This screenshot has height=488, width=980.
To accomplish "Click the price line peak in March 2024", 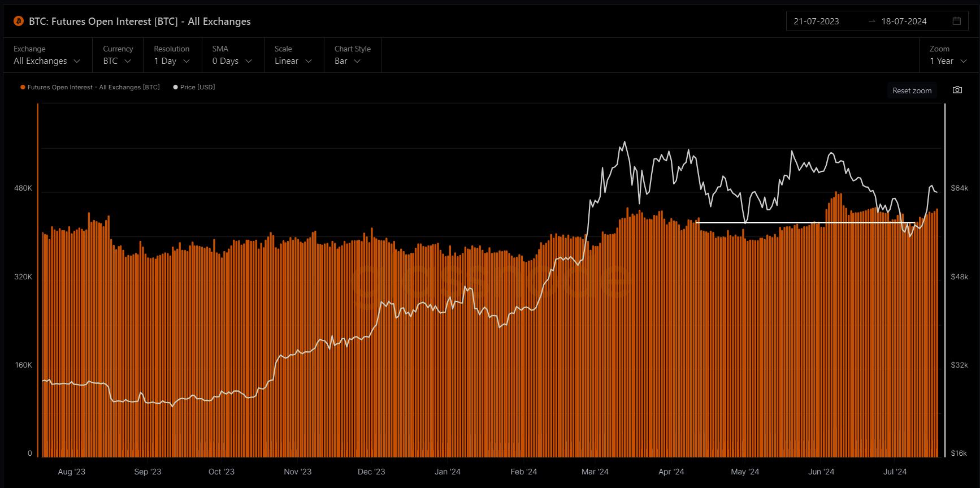I will click(624, 142).
